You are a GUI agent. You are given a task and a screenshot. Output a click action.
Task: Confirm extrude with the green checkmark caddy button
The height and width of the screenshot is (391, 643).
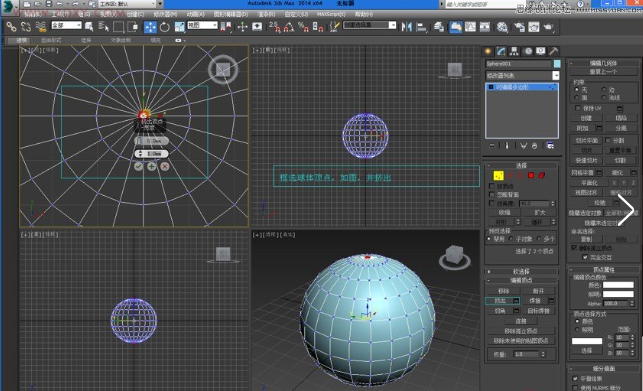pos(139,166)
